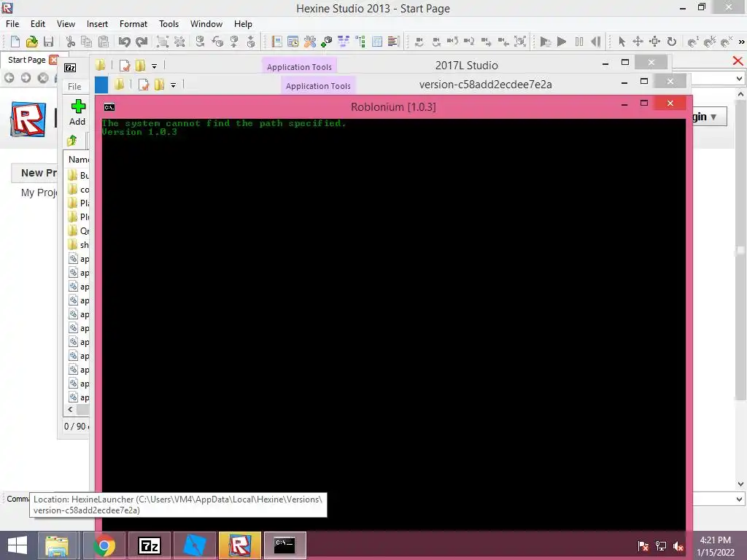Image resolution: width=747 pixels, height=560 pixels.
Task: Select the arrow Select tool
Action: pos(622,42)
